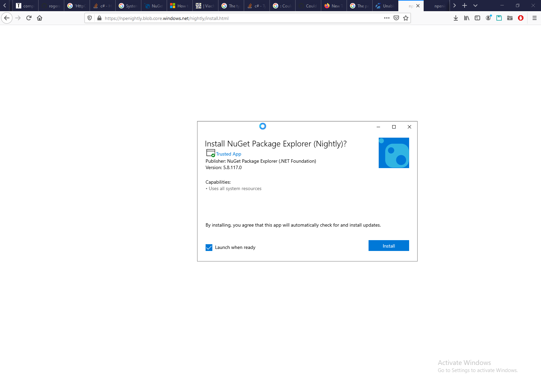
Task: Switch to the ': Coul' Google tab
Action: [282, 6]
